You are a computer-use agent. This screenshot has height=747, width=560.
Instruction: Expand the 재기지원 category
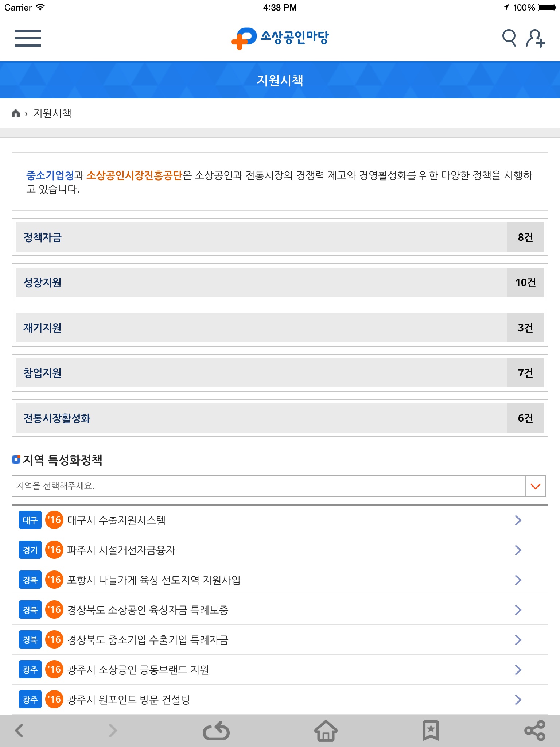(x=280, y=328)
